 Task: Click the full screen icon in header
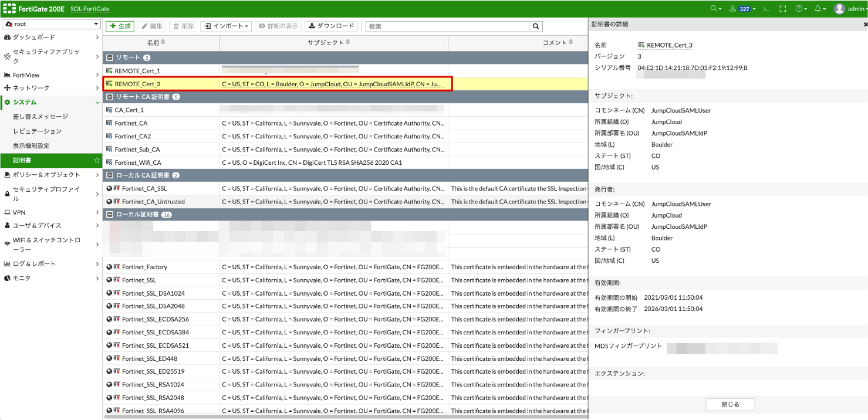click(x=782, y=9)
